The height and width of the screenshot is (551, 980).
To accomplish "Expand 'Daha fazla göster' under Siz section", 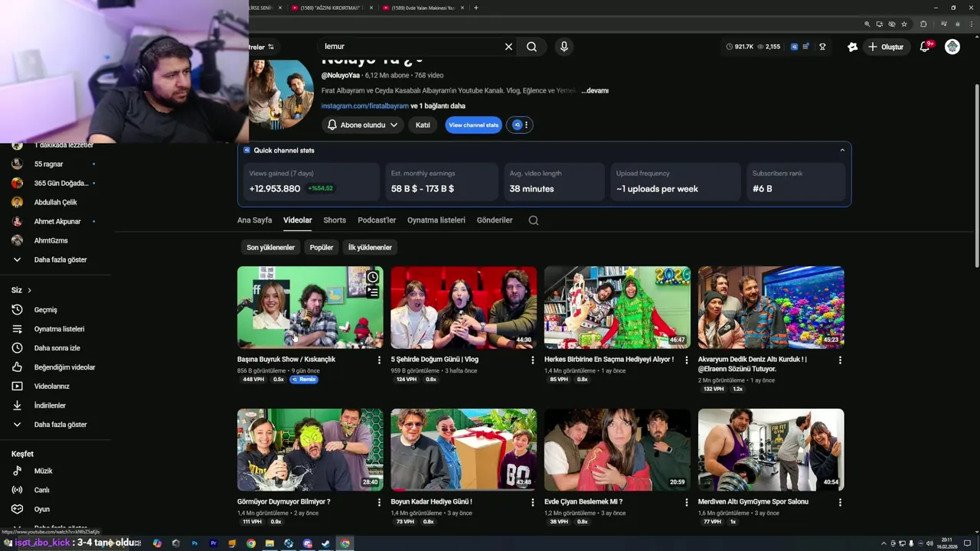I will pos(60,425).
